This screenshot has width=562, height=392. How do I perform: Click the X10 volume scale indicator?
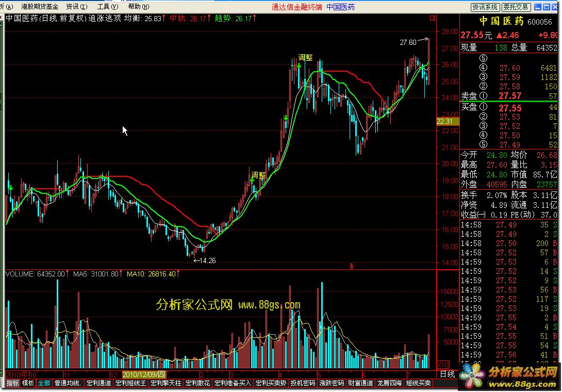[443, 365]
